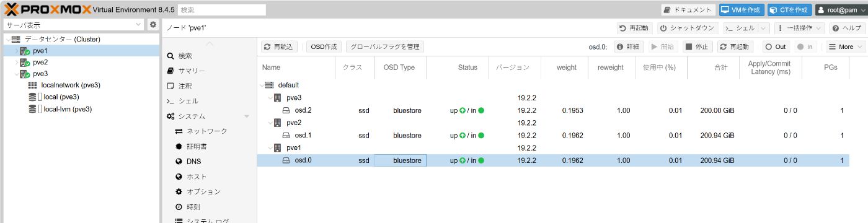Click osd.1 green in status dot
The image size is (868, 223).
coord(481,135)
